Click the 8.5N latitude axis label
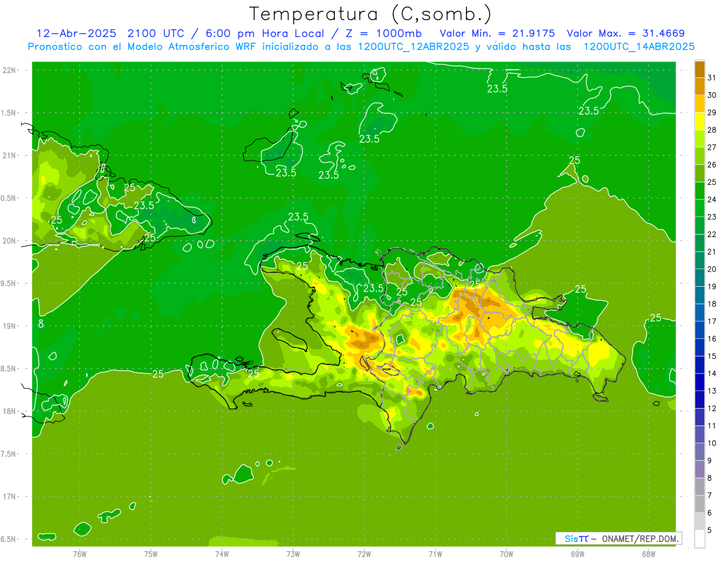Screen dimensions: 728x562 [x=9, y=369]
